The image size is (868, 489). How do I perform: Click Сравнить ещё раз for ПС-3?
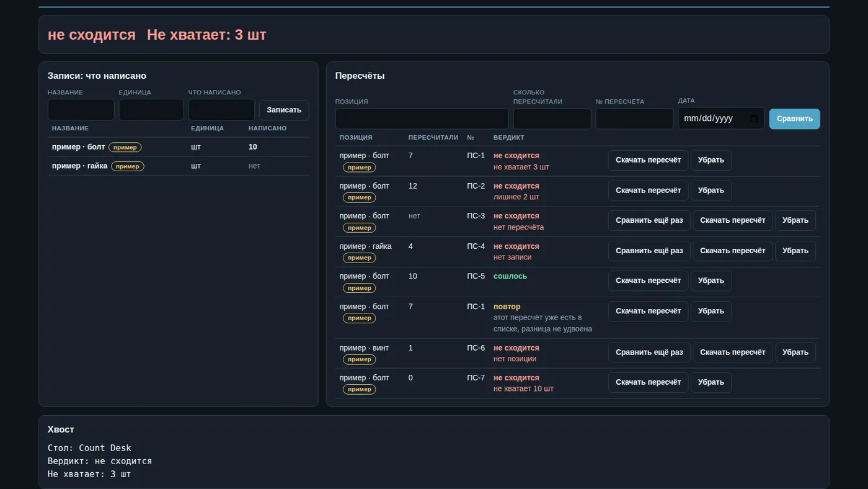click(649, 220)
